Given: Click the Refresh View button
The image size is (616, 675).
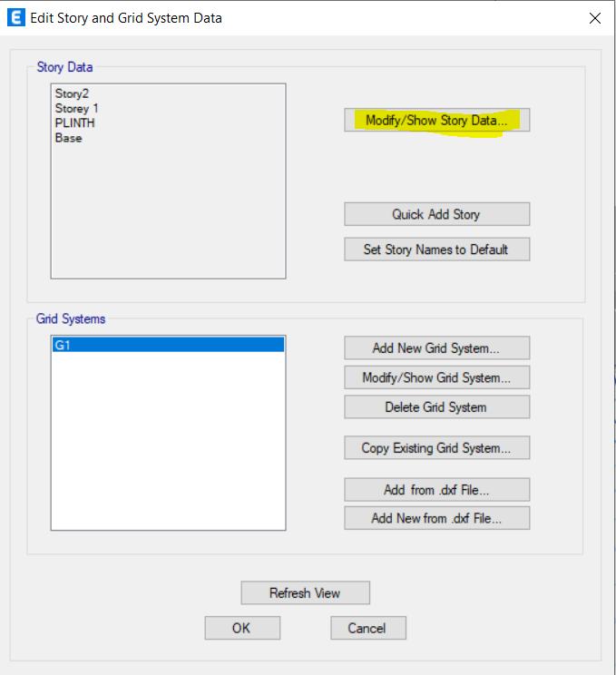Looking at the screenshot, I should 305,592.
